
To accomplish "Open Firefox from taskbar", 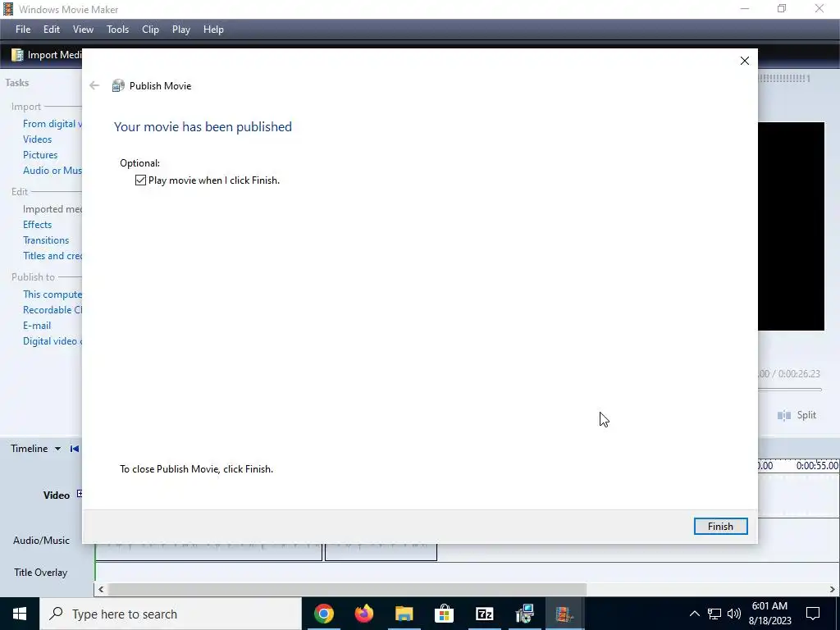I will coord(363,614).
